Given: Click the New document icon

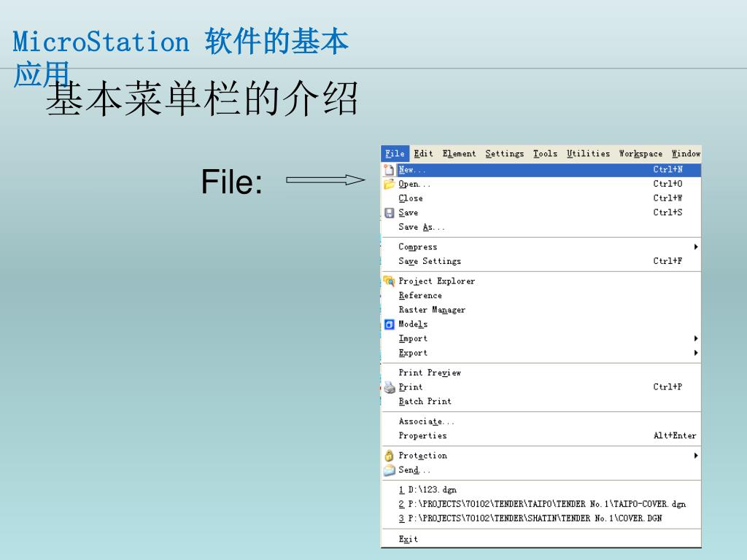Looking at the screenshot, I should click(389, 169).
